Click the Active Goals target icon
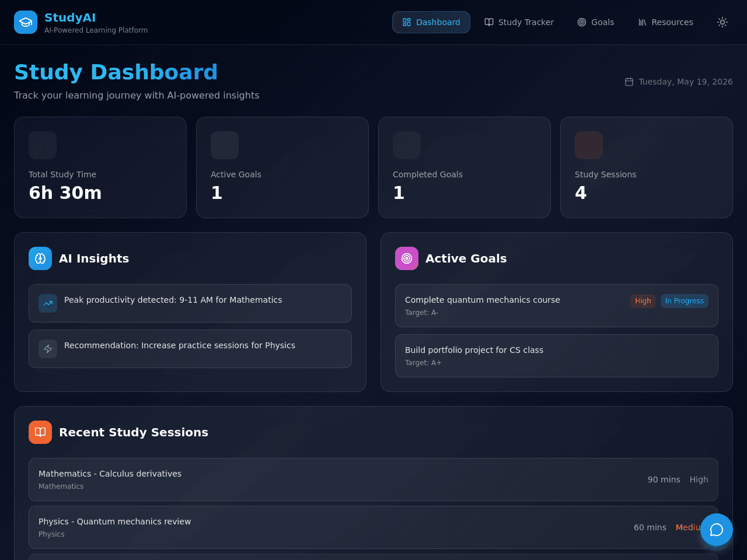 point(407,258)
